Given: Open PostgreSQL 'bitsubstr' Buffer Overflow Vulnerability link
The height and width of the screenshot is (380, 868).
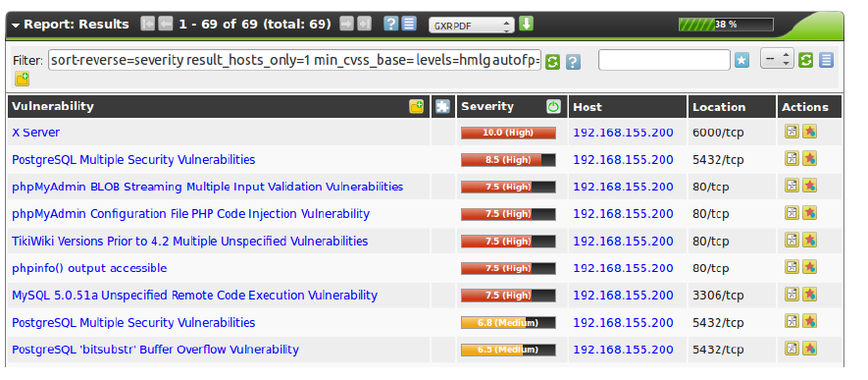Looking at the screenshot, I should pos(156,350).
